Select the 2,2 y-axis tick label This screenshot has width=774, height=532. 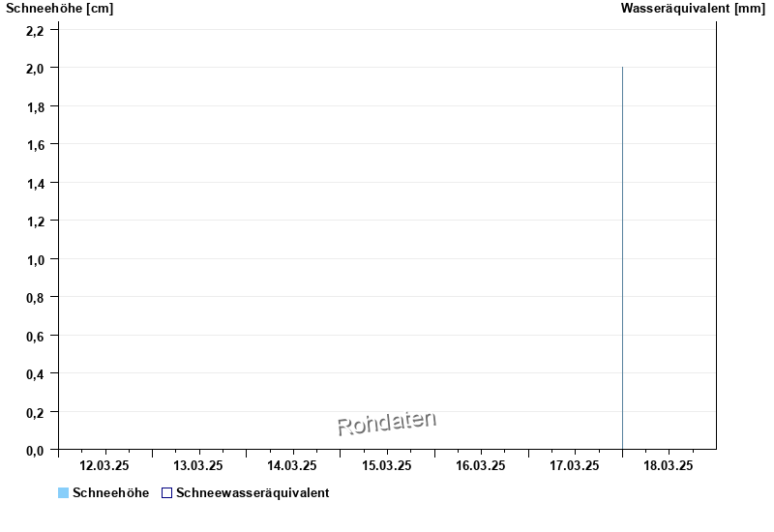(x=35, y=31)
